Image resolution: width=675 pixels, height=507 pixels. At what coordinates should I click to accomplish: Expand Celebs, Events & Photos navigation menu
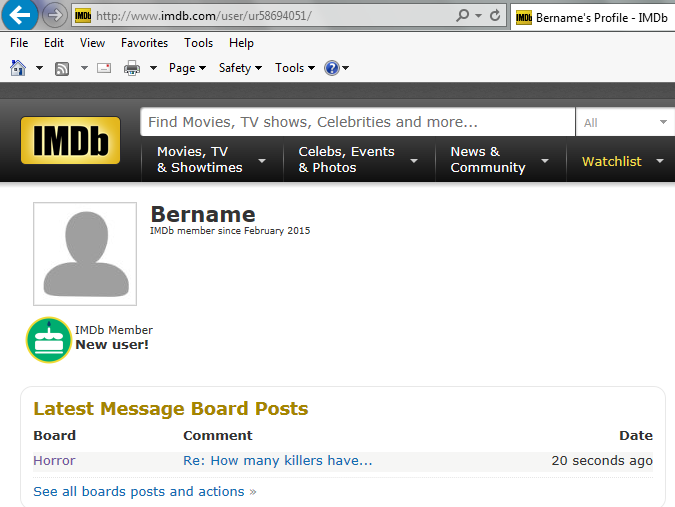click(358, 160)
